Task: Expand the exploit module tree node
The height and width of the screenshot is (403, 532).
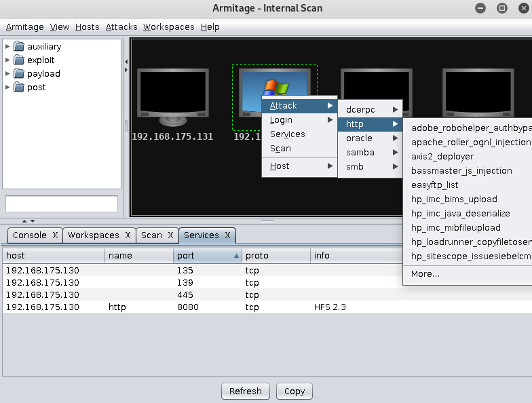Action: click(7, 60)
